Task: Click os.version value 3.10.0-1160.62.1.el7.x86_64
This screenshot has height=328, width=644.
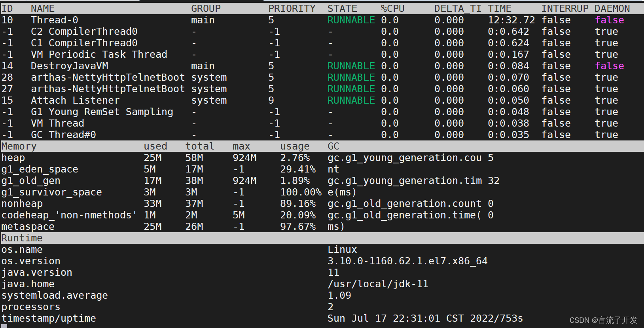Action: point(407,261)
